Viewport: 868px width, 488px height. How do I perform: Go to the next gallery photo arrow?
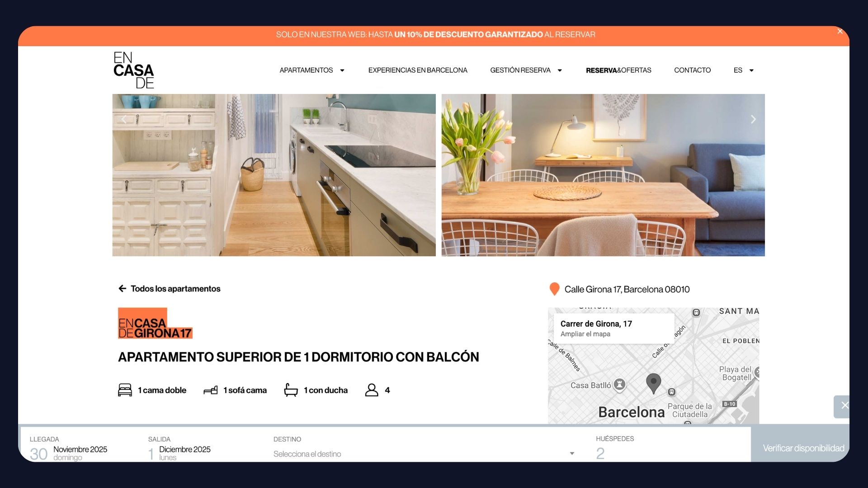pyautogui.click(x=753, y=119)
